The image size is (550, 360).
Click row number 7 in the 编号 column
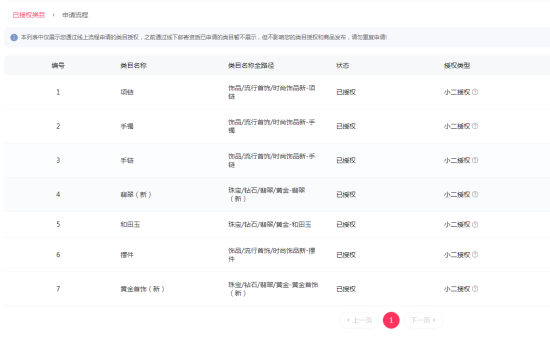58,289
